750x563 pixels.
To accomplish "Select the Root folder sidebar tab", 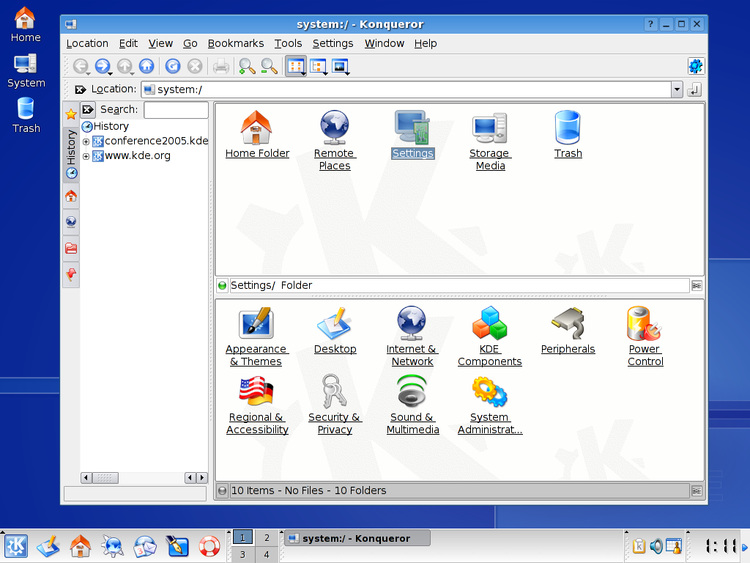I will click(71, 248).
